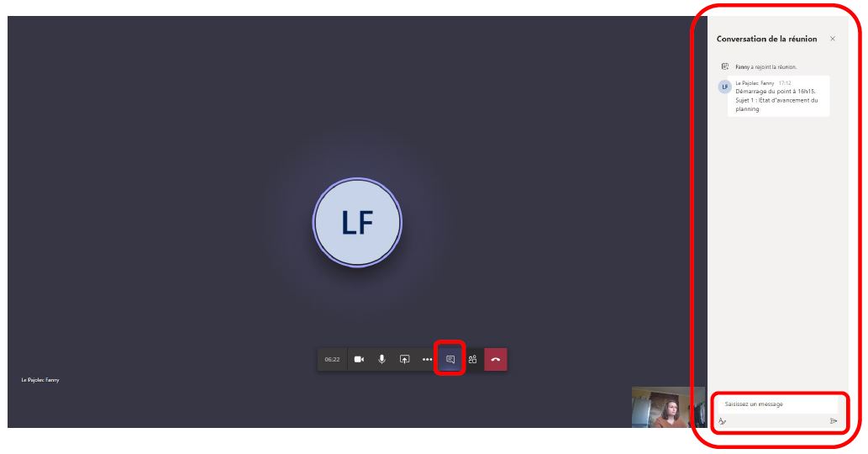Send the message with arrow icon

click(834, 421)
